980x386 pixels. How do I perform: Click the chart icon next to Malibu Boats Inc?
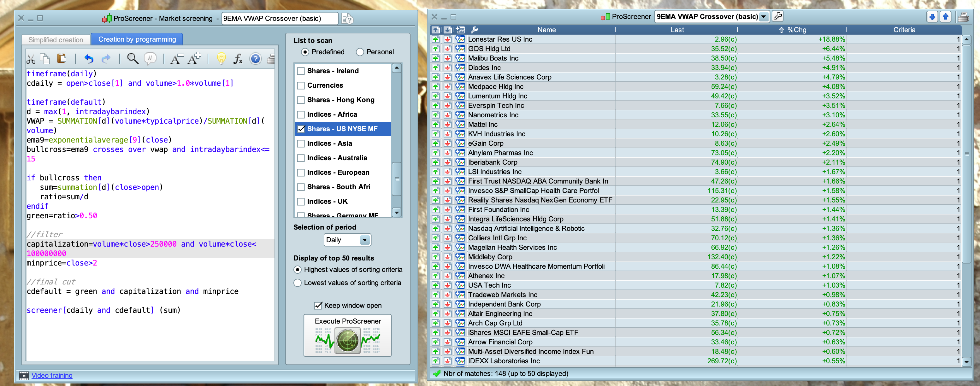460,58
